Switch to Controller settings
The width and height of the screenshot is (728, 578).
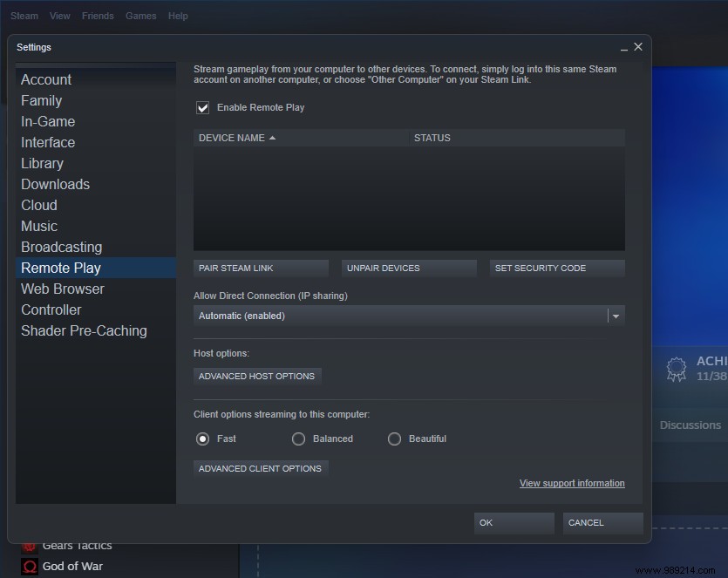pos(51,309)
